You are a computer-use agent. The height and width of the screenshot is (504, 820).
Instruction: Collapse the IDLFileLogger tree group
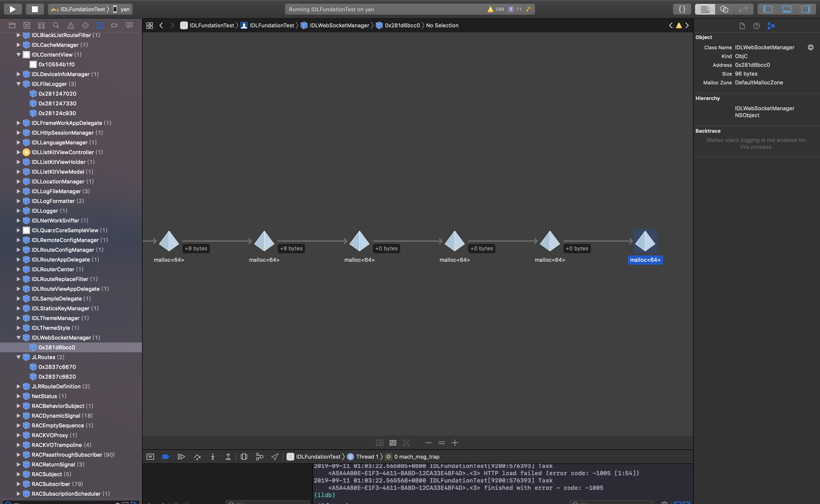point(19,84)
